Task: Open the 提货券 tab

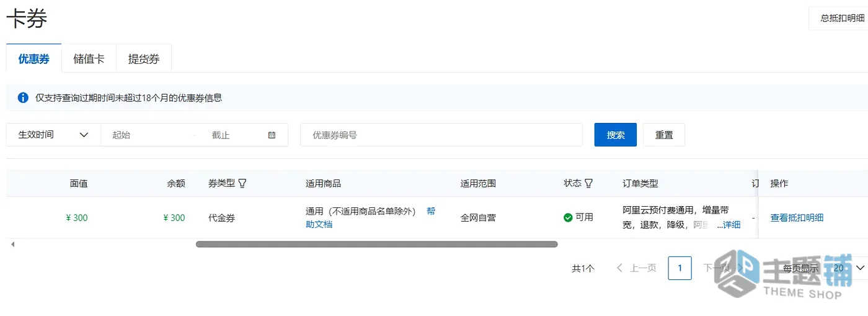Action: 144,59
